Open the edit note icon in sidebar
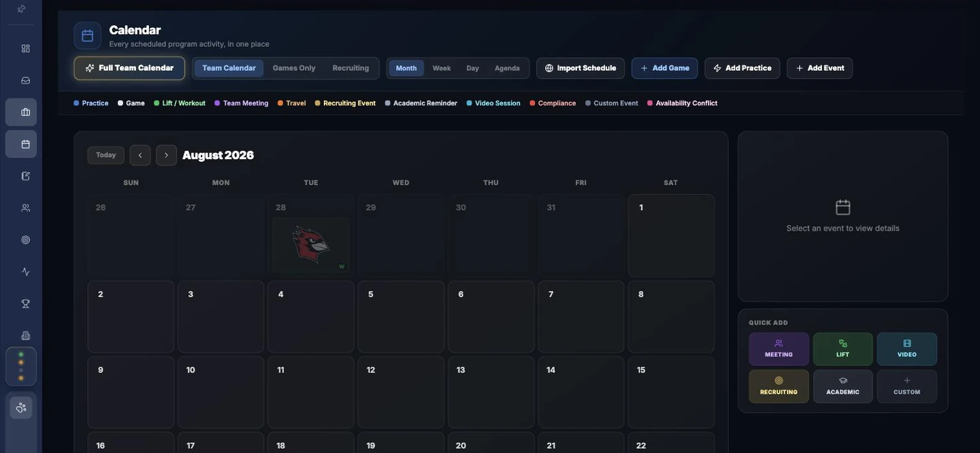This screenshot has width=980, height=453. [26, 176]
